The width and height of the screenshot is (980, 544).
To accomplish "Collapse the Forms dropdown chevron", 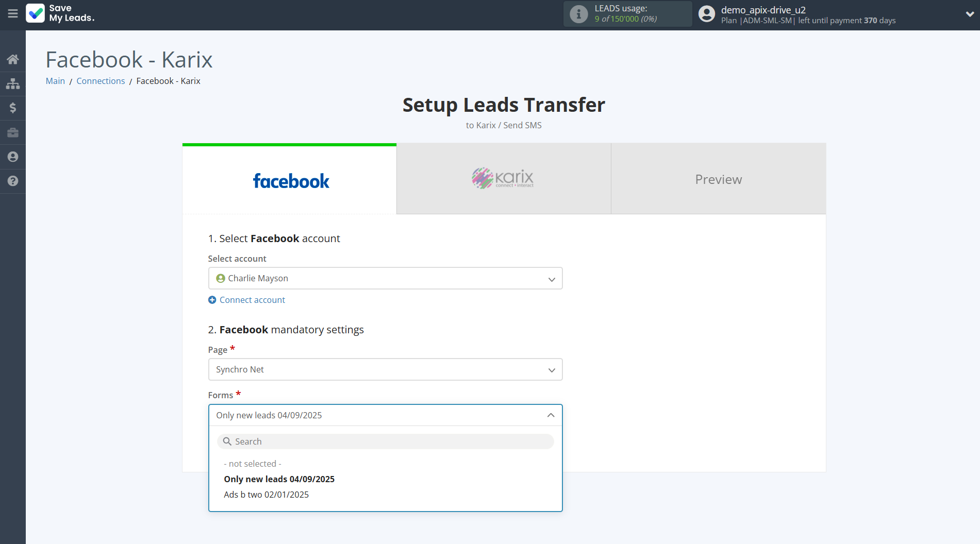I will (550, 415).
